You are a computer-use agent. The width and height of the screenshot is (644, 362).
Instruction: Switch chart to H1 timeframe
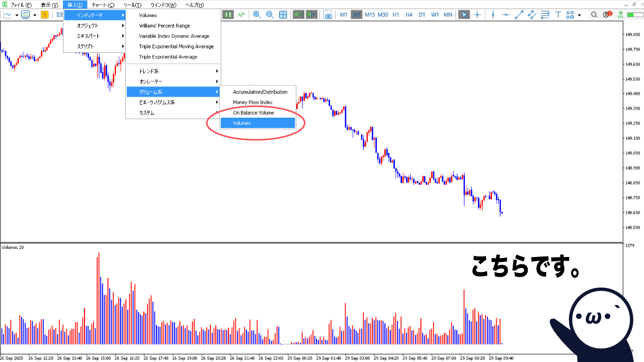pos(396,15)
